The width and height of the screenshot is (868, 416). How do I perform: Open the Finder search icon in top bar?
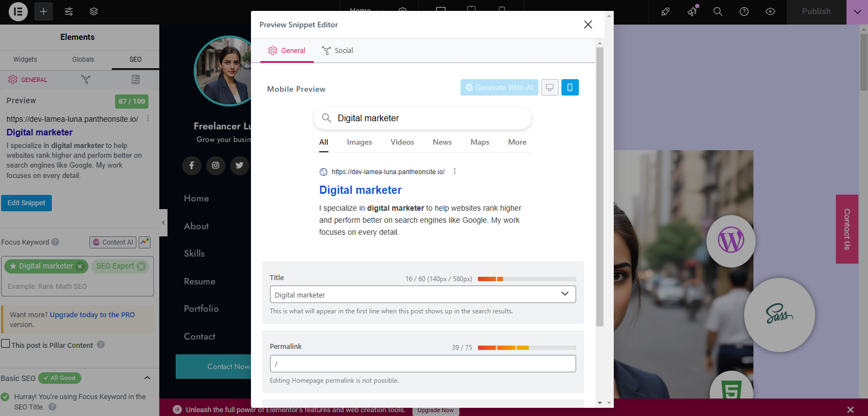(718, 11)
